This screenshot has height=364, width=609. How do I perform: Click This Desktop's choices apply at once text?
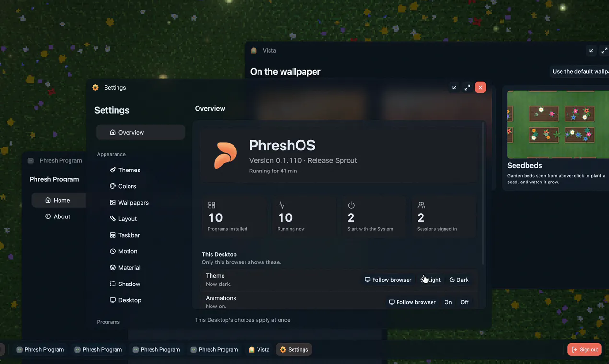click(243, 320)
